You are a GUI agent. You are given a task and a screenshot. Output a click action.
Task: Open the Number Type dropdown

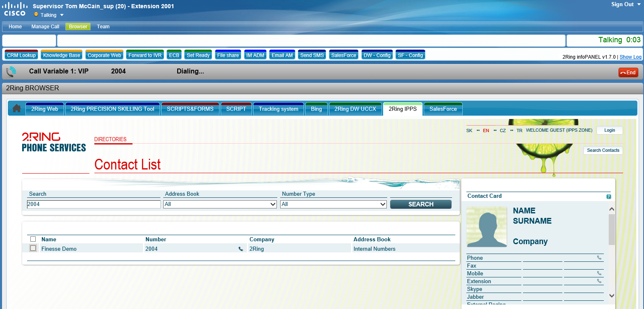pos(333,204)
